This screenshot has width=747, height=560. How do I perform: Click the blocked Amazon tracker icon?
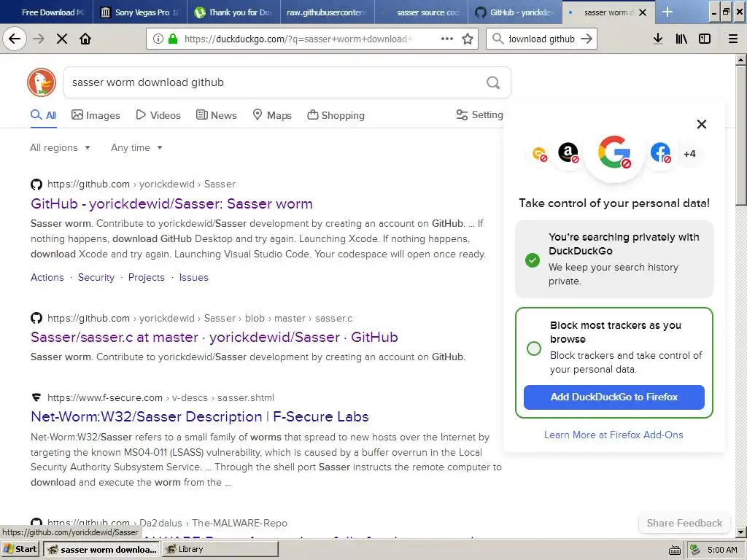[x=568, y=153]
